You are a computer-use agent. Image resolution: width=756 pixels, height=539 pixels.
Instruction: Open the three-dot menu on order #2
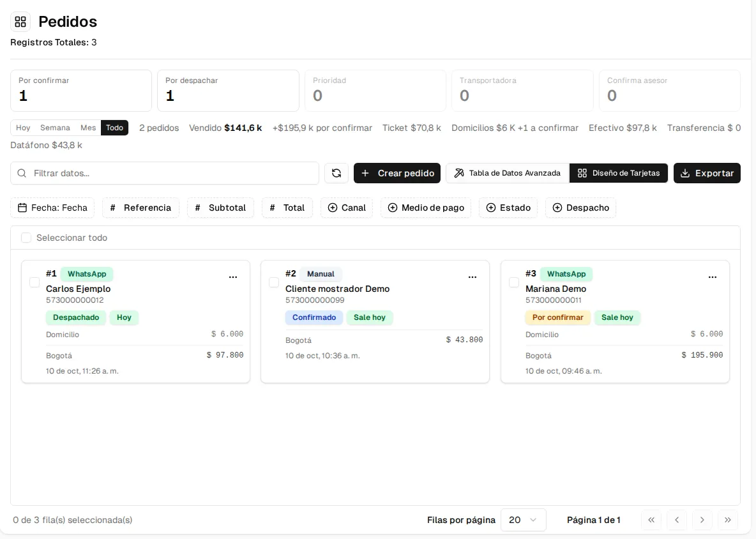472,277
